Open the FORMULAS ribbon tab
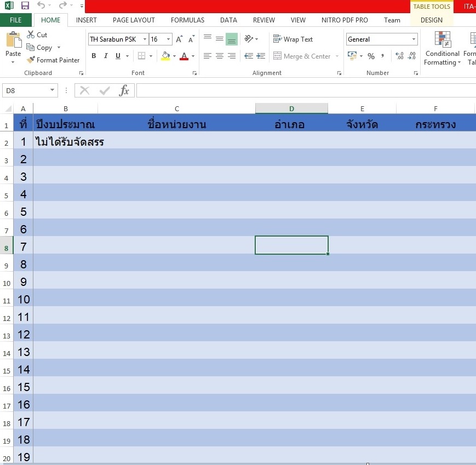The image size is (476, 465). [187, 20]
